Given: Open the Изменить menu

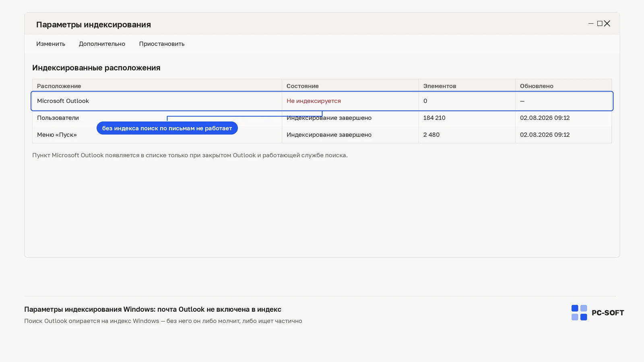Looking at the screenshot, I should [x=51, y=44].
